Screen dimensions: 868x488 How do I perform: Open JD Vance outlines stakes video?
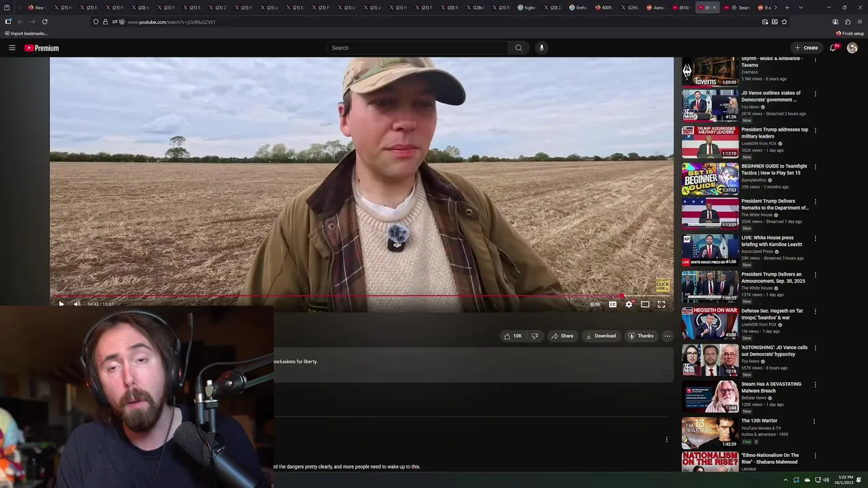[770, 96]
